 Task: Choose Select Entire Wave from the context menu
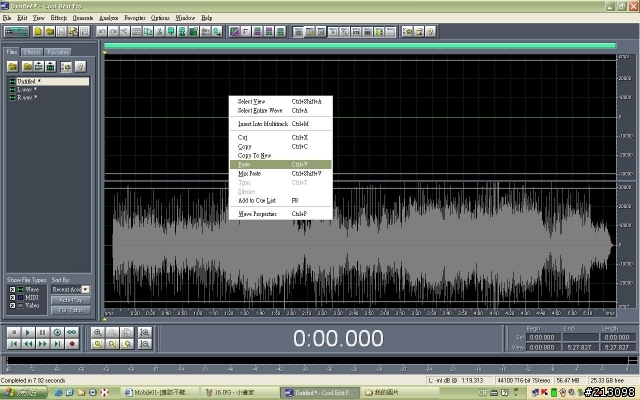point(281,111)
